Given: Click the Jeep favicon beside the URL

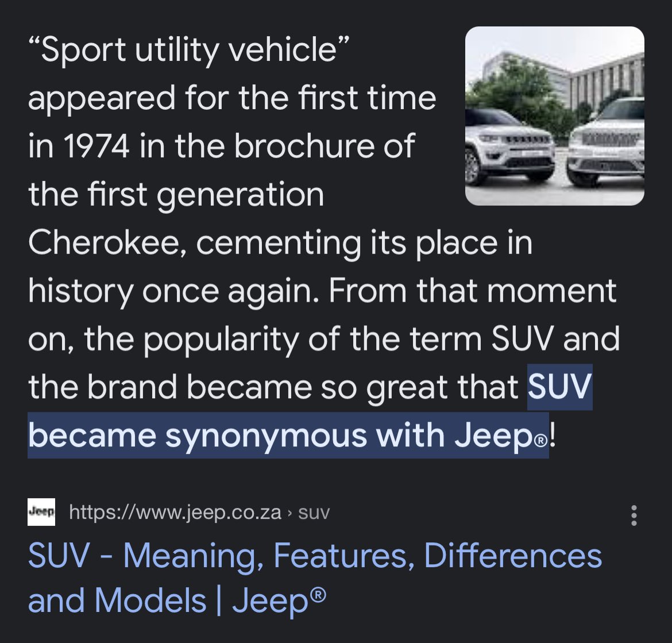Looking at the screenshot, I should (41, 512).
